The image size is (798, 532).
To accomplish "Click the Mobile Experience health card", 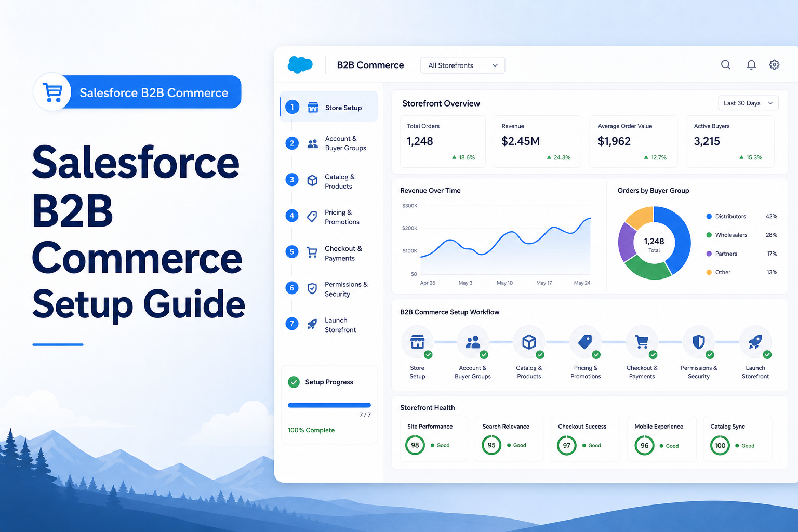I will (661, 438).
